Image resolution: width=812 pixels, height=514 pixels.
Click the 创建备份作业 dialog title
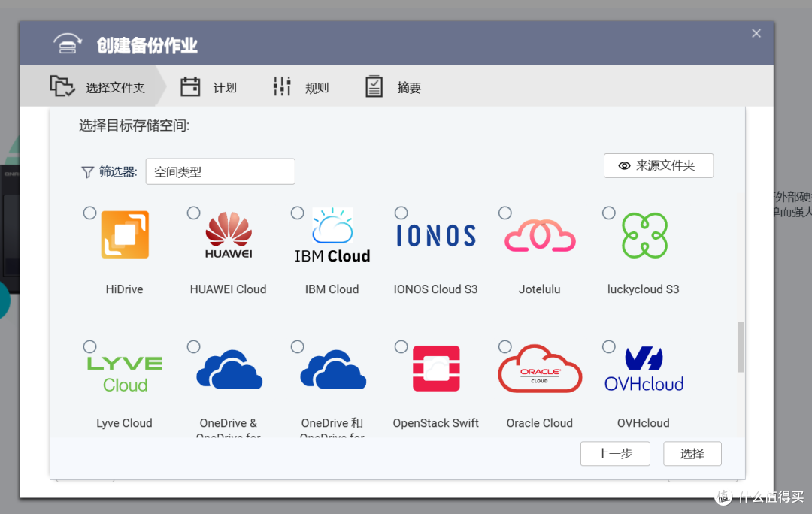[147, 45]
